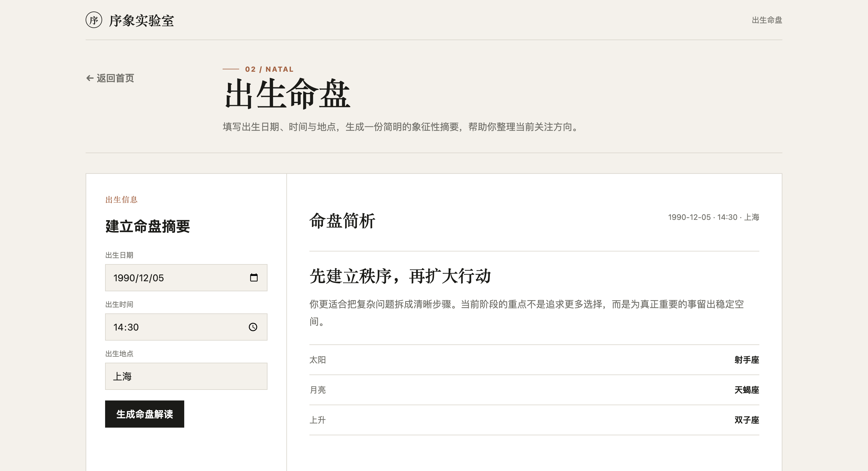Click the 命盘简析 heading
The image size is (868, 471).
pos(342,221)
